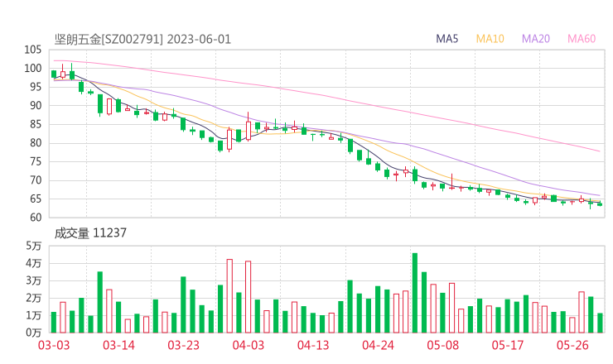Click the last volume bar on the right
This screenshot has height=364, width=613.
(x=600, y=323)
